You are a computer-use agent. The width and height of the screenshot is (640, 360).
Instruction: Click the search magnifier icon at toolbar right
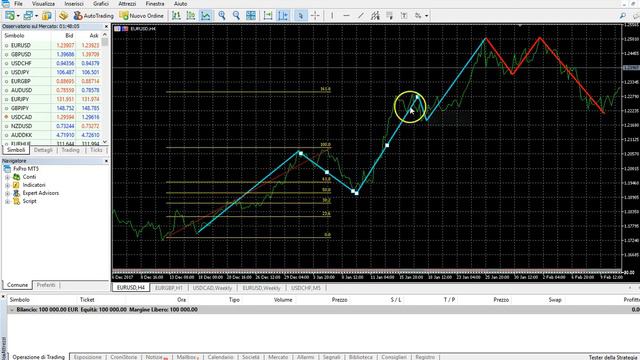point(622,16)
